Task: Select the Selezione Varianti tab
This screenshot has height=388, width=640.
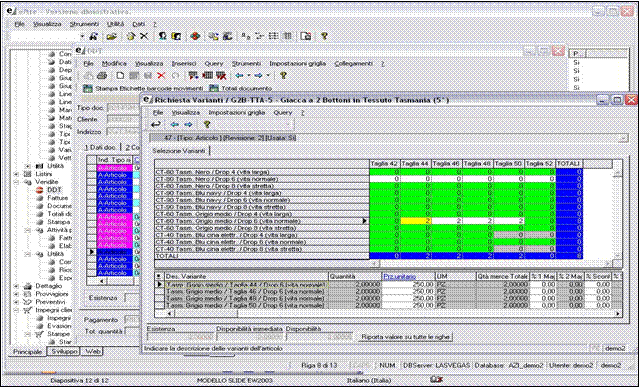Action: (x=179, y=151)
